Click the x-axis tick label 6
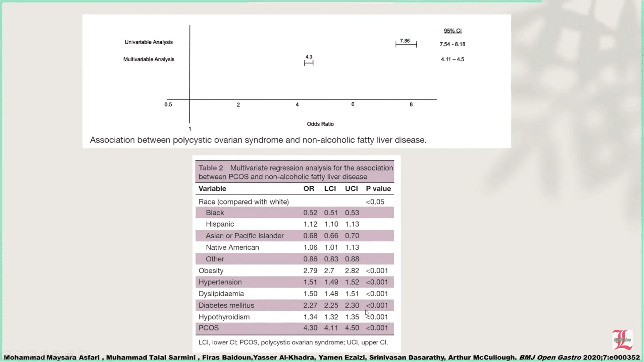Screen dimensions: 644x362 click(353, 104)
